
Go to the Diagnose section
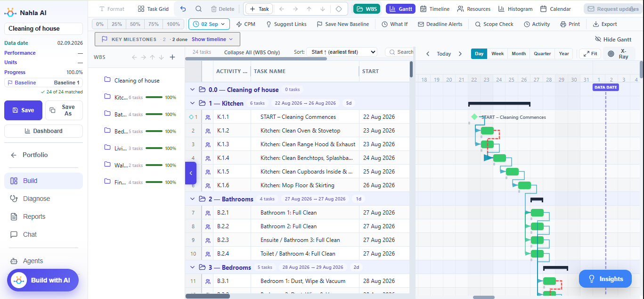[x=43, y=199]
